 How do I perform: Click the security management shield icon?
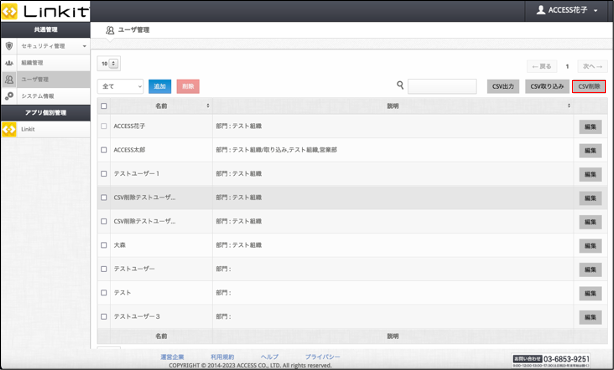9,46
